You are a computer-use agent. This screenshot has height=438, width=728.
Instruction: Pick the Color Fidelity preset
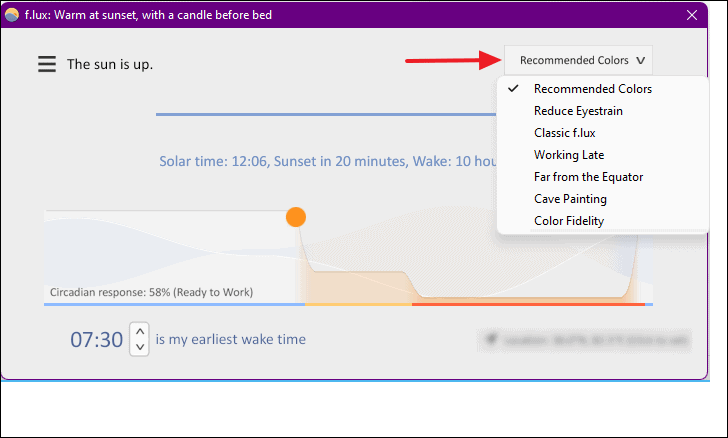(603, 221)
